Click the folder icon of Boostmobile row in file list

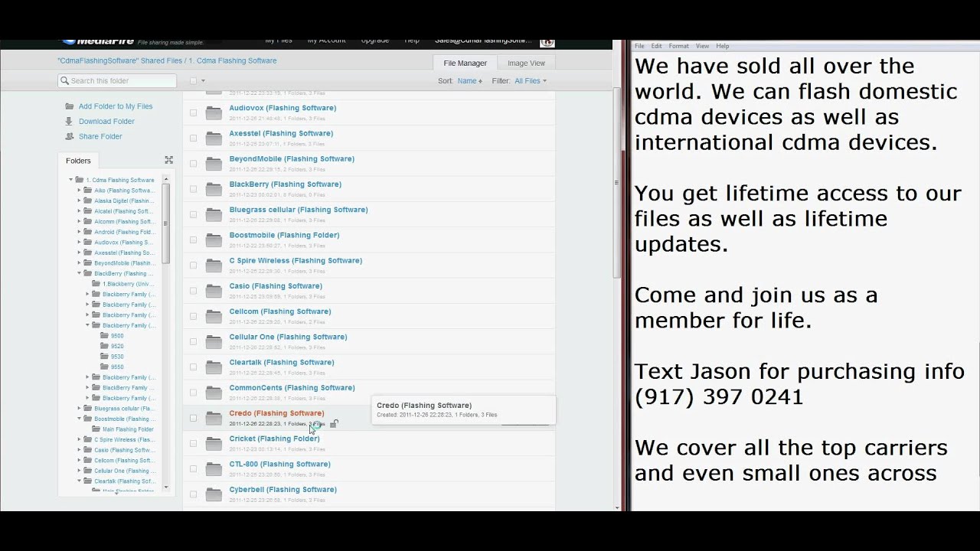[214, 240]
